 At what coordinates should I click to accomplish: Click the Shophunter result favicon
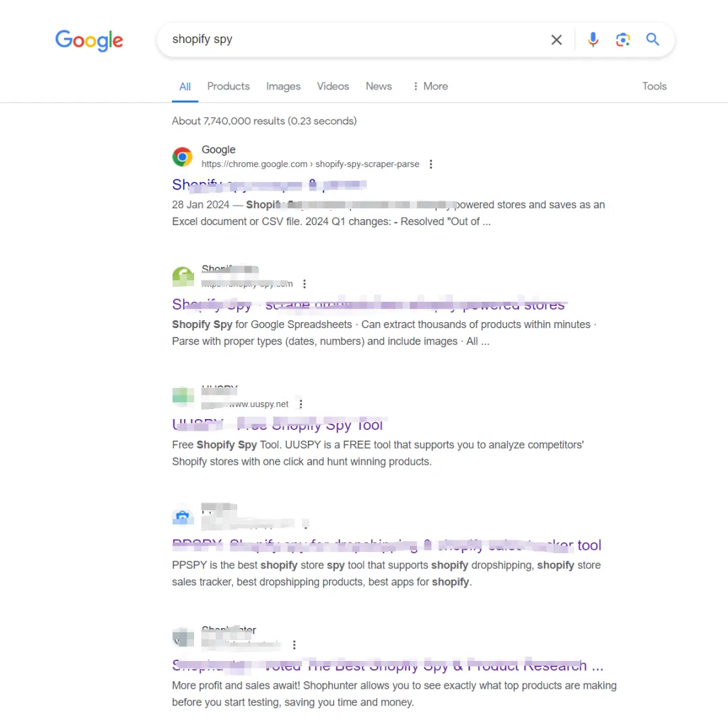(x=183, y=637)
